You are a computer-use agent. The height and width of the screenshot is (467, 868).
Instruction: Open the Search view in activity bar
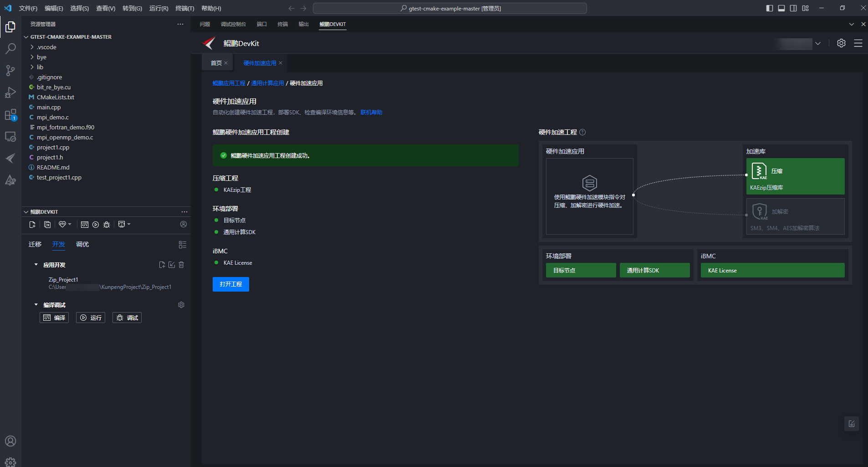coord(10,49)
